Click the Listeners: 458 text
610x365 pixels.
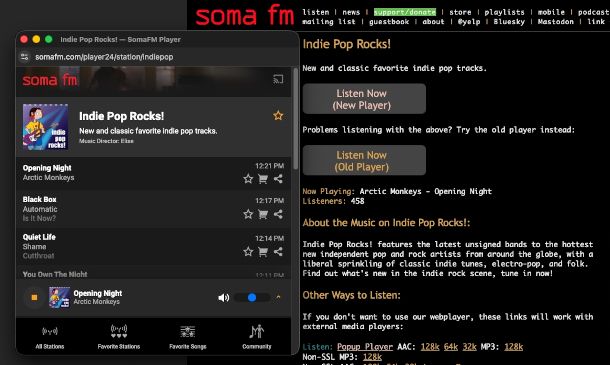point(333,201)
